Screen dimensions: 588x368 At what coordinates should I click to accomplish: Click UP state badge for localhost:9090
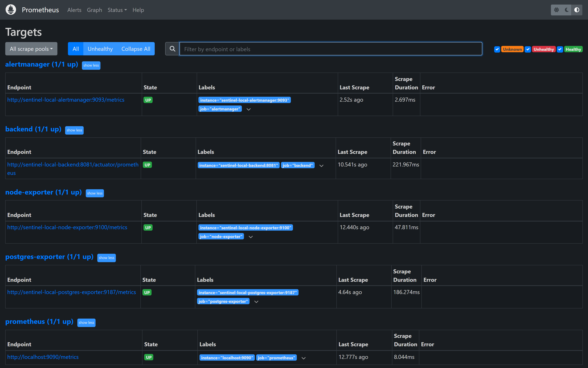coord(149,357)
